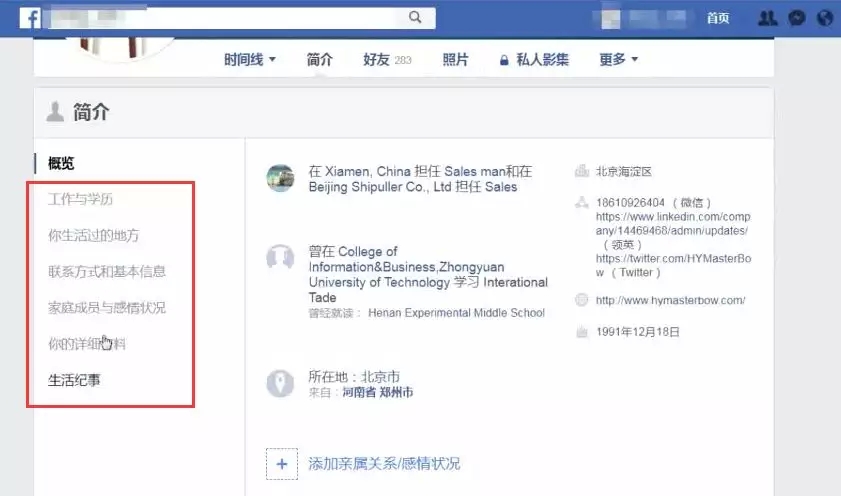Viewport: 841px width, 496px height.
Task: Select 概览 in the sidebar
Action: tap(61, 163)
